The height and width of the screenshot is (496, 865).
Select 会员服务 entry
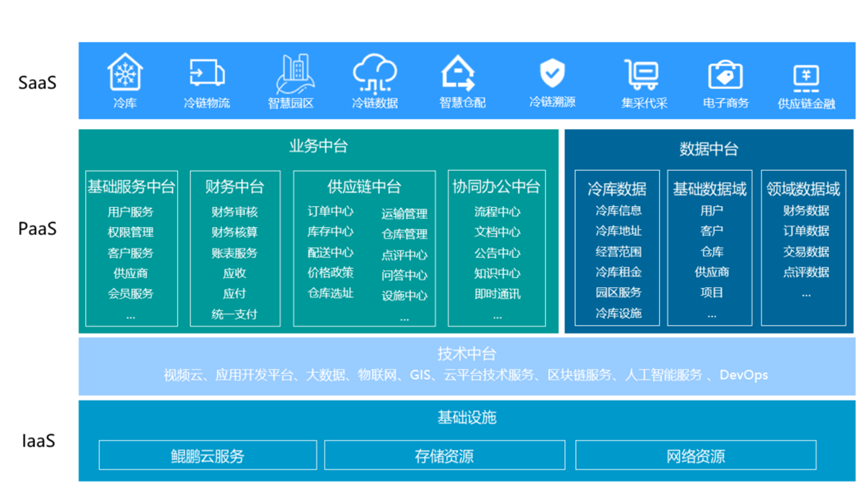[x=131, y=294]
